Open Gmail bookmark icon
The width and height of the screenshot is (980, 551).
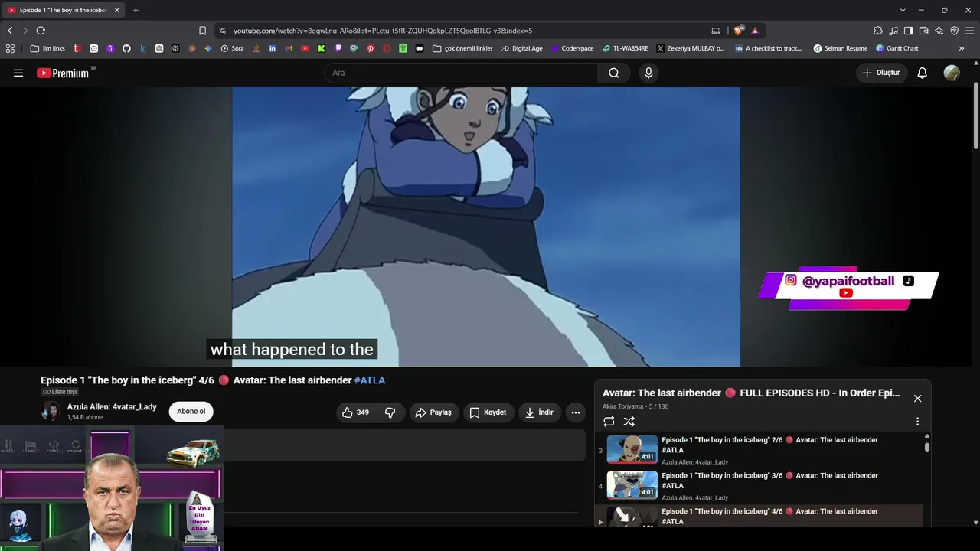click(x=289, y=48)
